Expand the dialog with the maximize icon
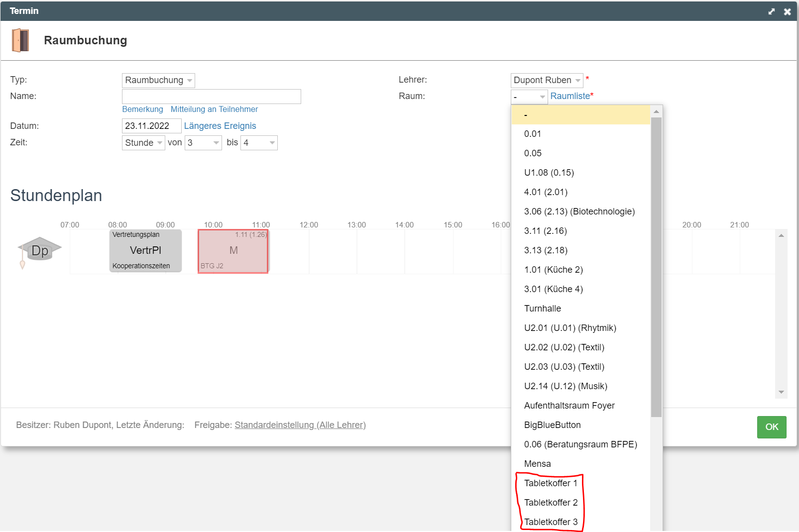Viewport: 799px width, 532px height. tap(771, 11)
